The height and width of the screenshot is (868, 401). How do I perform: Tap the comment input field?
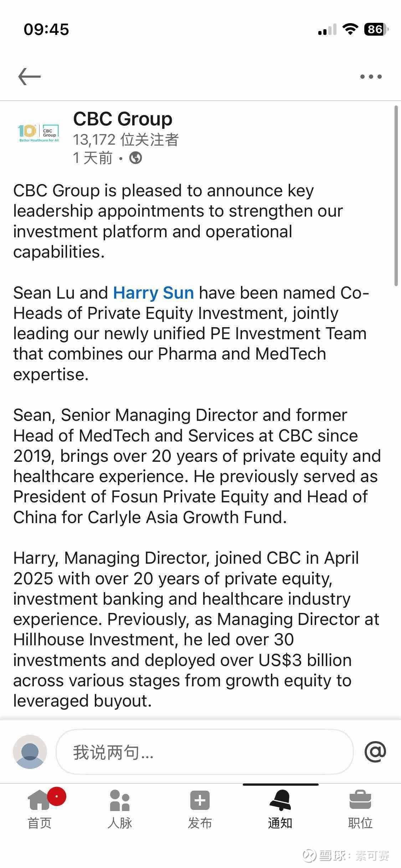pos(204,751)
